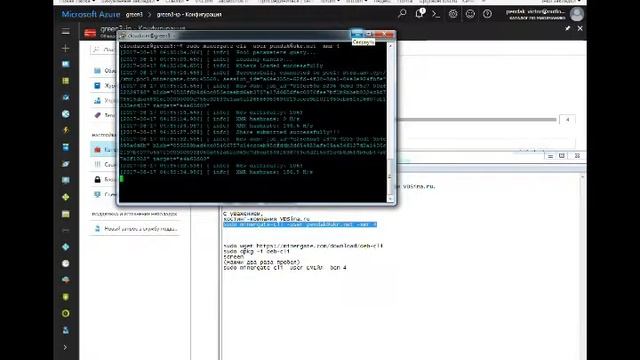
Task: Click the last XMR hashrate line in terminal
Action: point(216,172)
